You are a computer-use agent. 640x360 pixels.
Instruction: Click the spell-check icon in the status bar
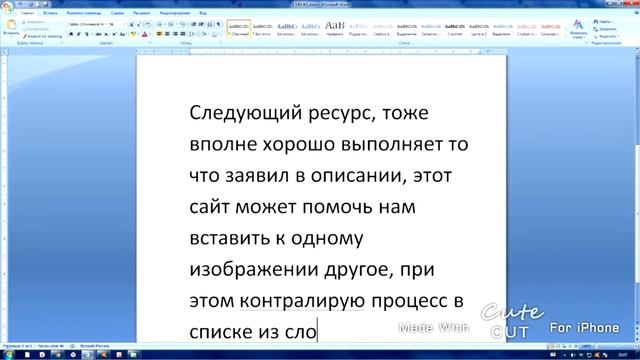(x=72, y=346)
